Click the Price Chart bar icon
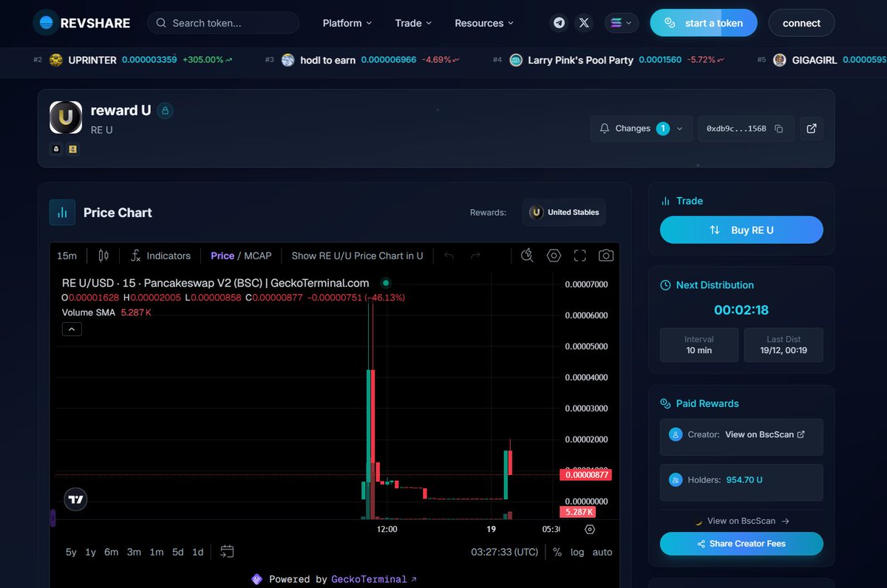 (62, 212)
